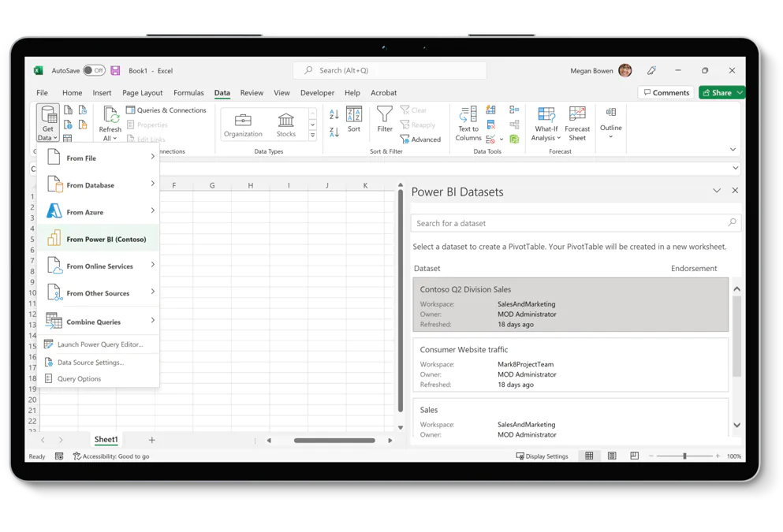The height and width of the screenshot is (532, 783).
Task: Click the Flash Fill icon
Action: coord(490,110)
